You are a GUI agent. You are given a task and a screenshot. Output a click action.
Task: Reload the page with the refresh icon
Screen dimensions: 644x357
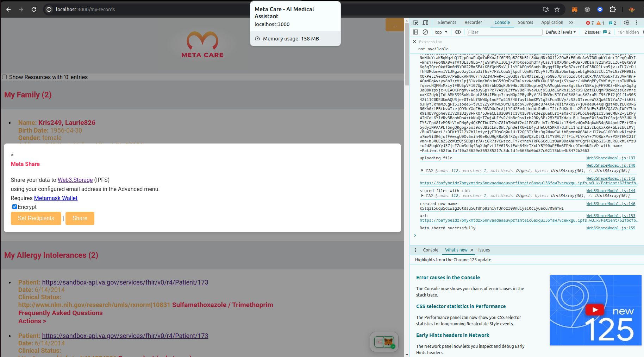[34, 9]
